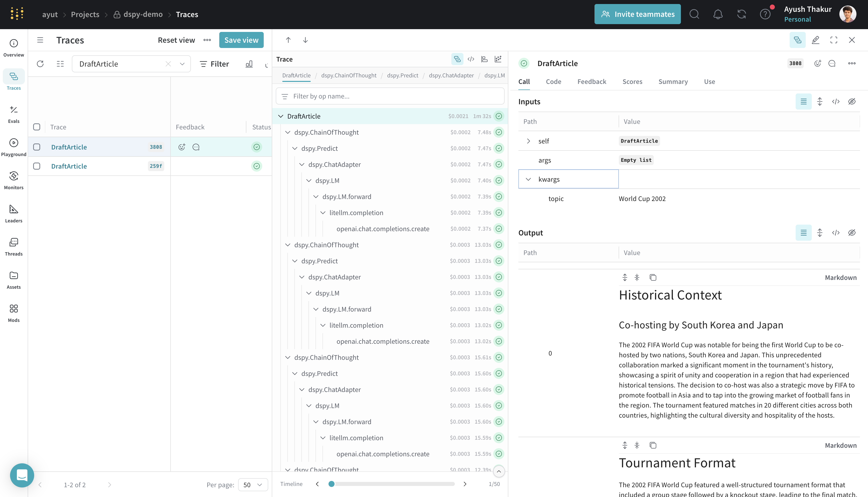
Task: Switch Trace view to scatter graph icon
Action: (498, 59)
